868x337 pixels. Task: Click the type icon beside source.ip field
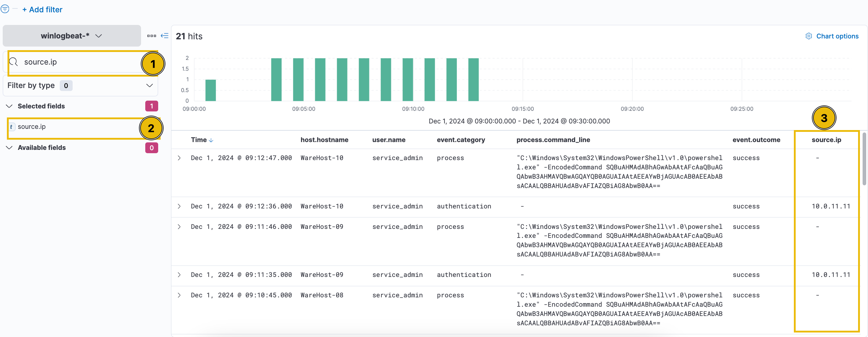tap(11, 127)
